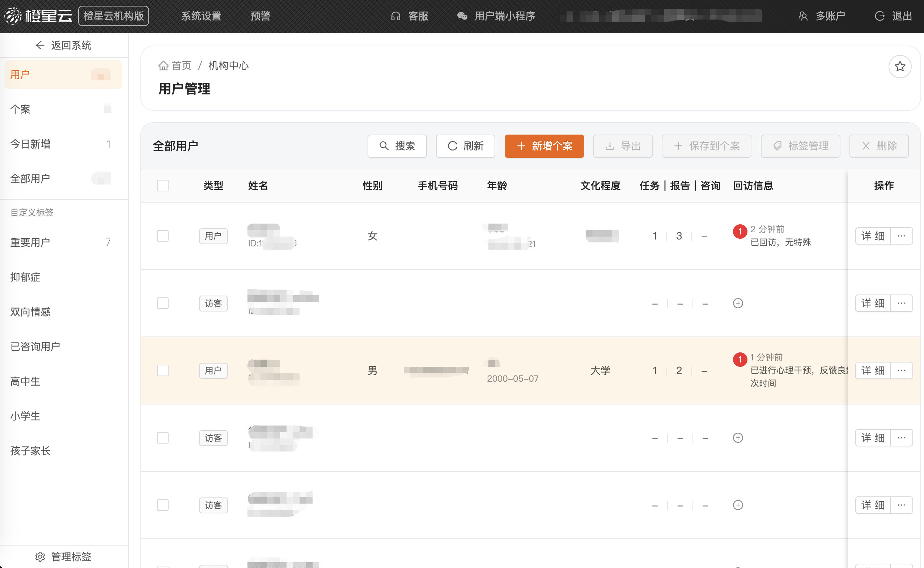Toggle the select-all header checkbox
The height and width of the screenshot is (568, 924).
tap(163, 186)
